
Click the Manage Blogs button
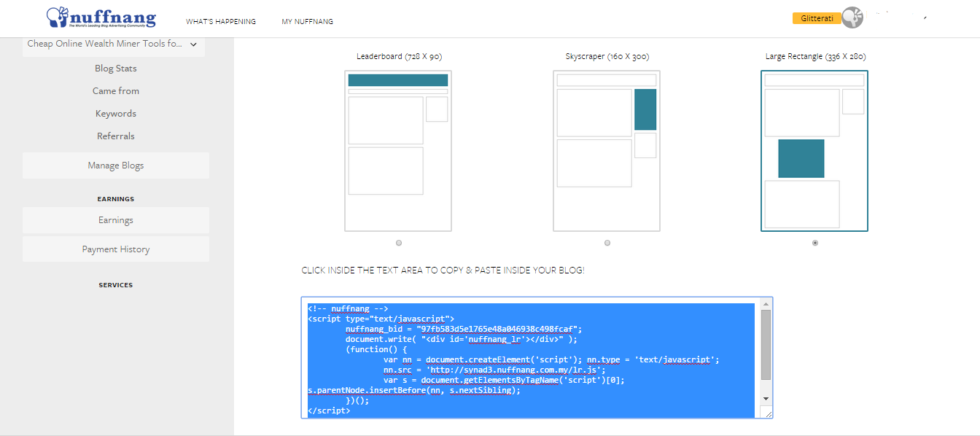(x=116, y=166)
